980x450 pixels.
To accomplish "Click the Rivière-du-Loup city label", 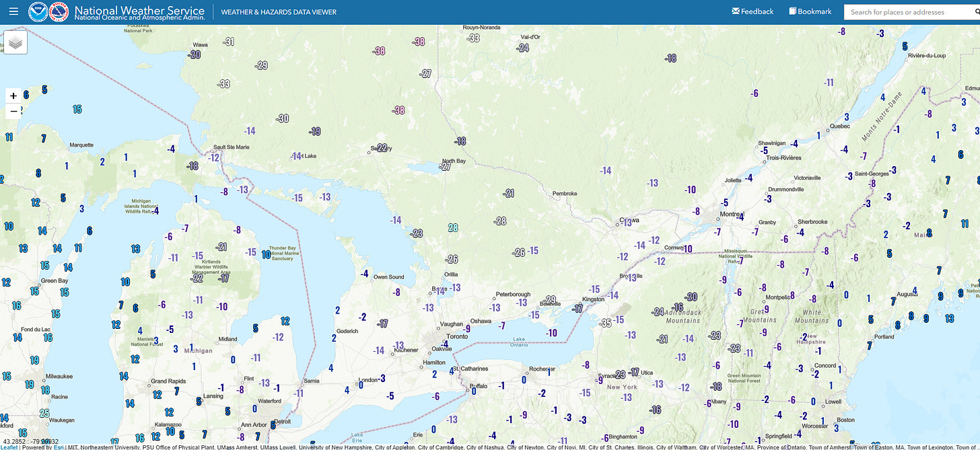I will click(x=927, y=55).
